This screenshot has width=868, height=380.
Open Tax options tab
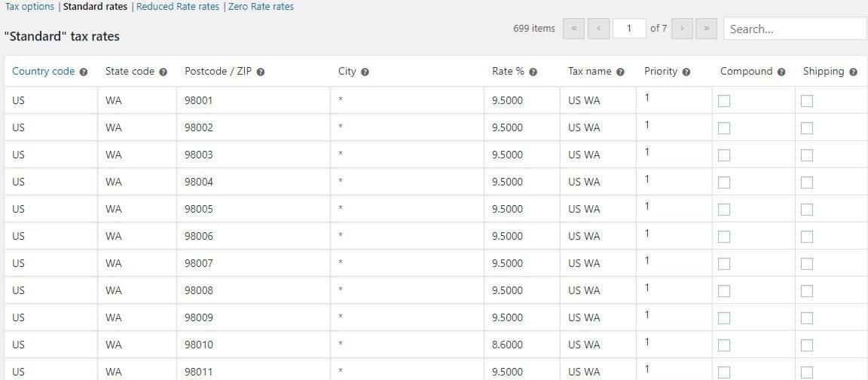(30, 7)
